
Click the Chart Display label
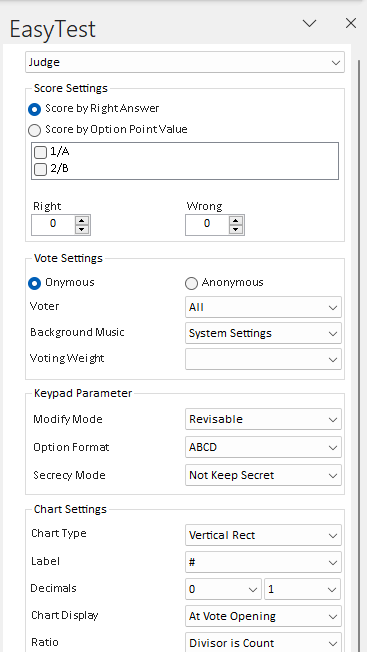pos(64,615)
